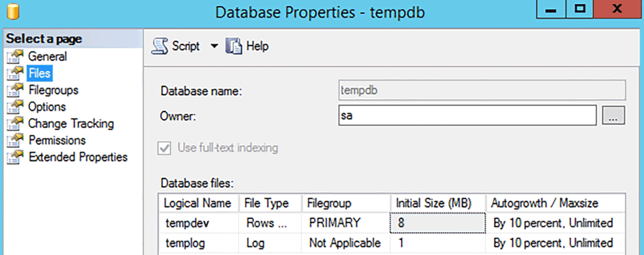This screenshot has height=255, width=644.
Task: Click the Change Tracking page icon
Action: pos(15,123)
